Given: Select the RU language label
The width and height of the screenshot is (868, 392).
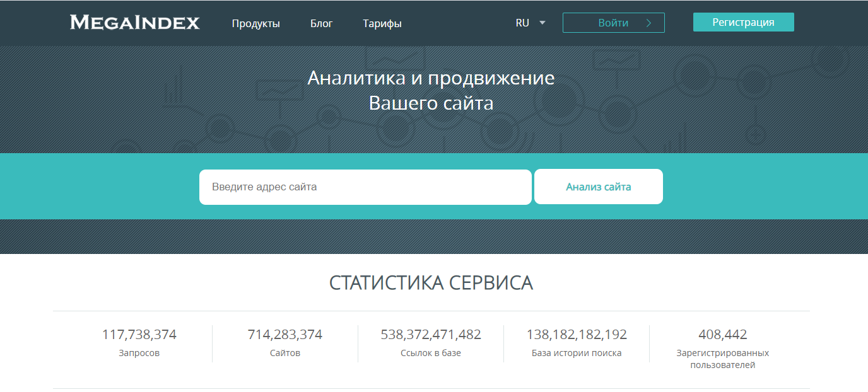Looking at the screenshot, I should 522,23.
